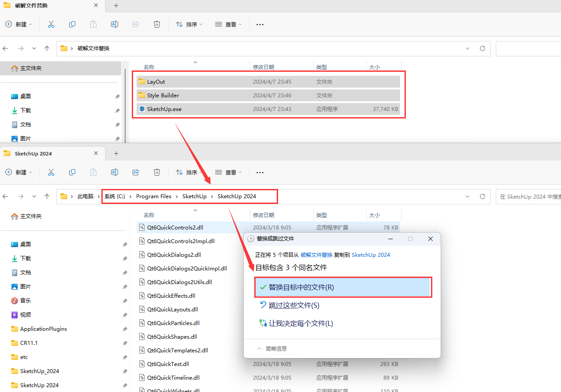Viewport: 561px width, 392px height.
Task: Select the Style Builder folder
Action: click(268, 95)
